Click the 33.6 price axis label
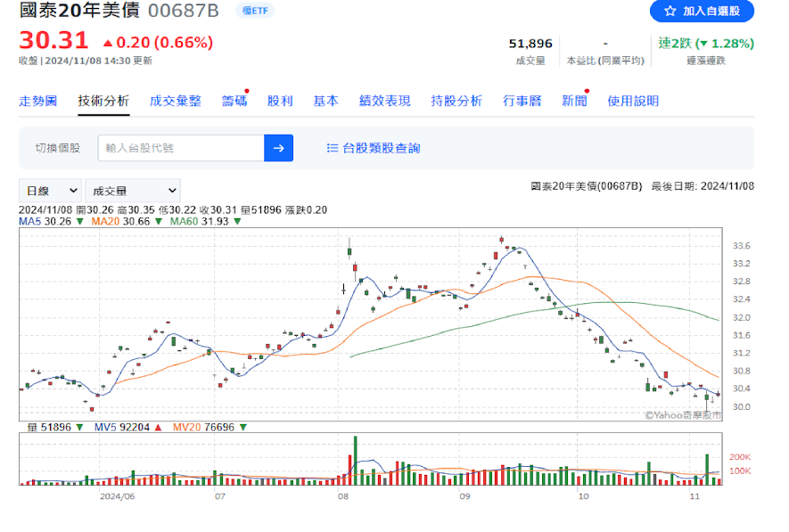The image size is (789, 532). (x=741, y=246)
